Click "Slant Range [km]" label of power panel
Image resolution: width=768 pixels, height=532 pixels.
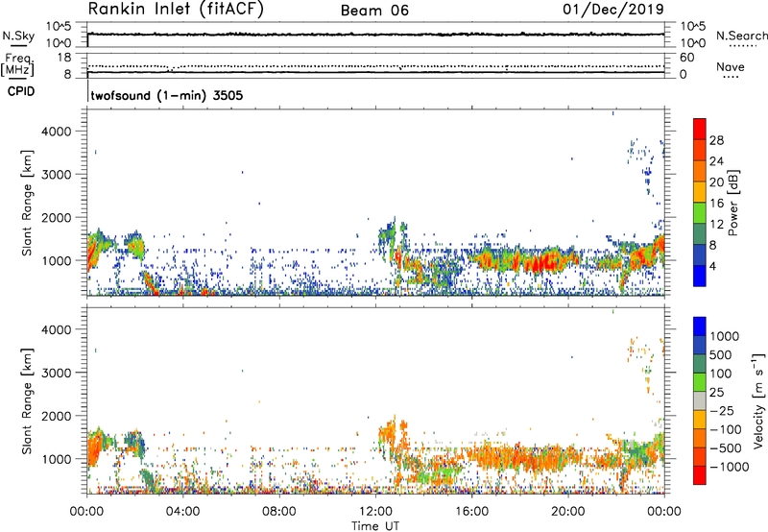click(27, 203)
